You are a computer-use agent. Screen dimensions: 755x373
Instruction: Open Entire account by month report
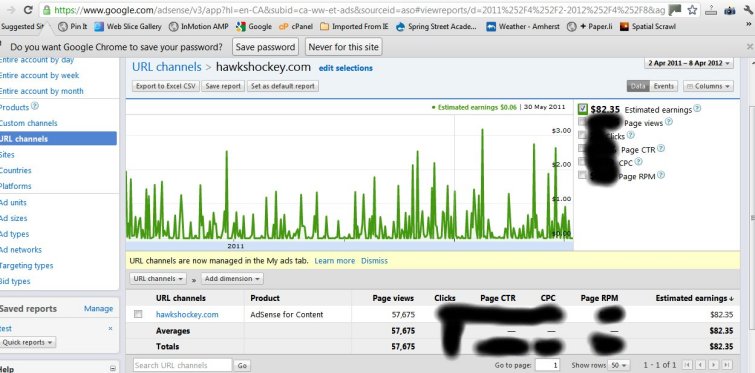(41, 91)
